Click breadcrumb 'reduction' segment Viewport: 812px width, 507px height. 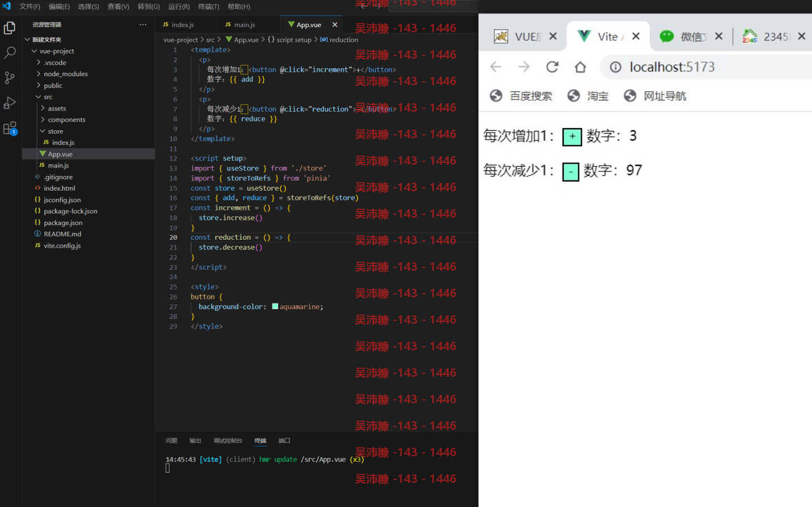coord(339,39)
